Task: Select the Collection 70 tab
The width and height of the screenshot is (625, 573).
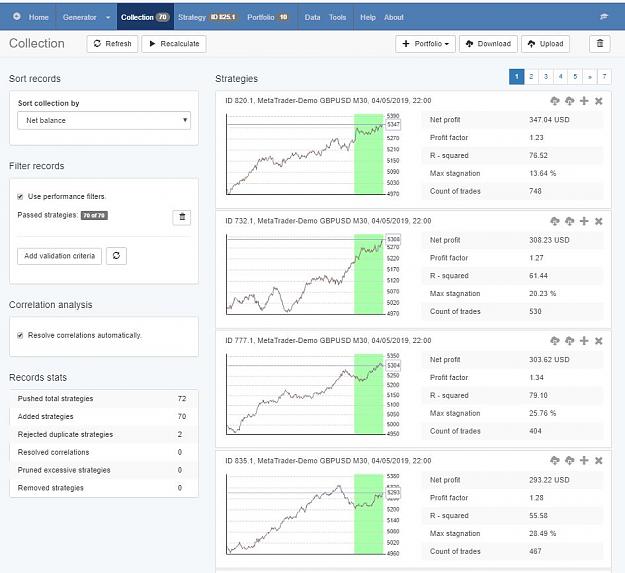Action: pyautogui.click(x=145, y=17)
